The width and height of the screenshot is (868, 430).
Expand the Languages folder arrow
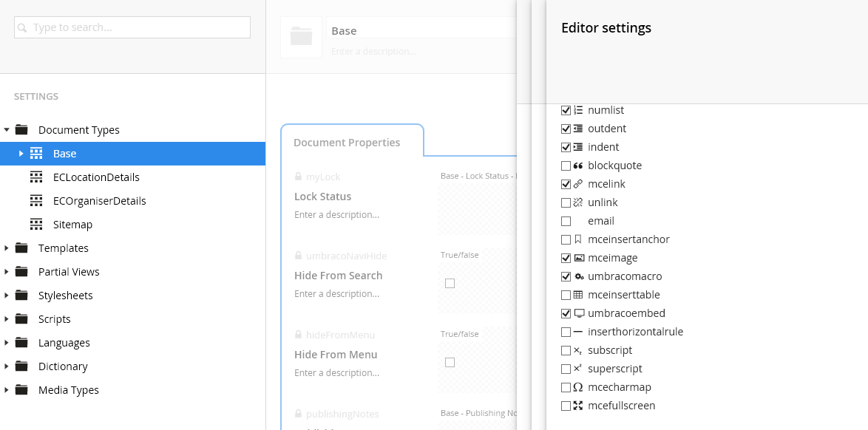click(7, 343)
